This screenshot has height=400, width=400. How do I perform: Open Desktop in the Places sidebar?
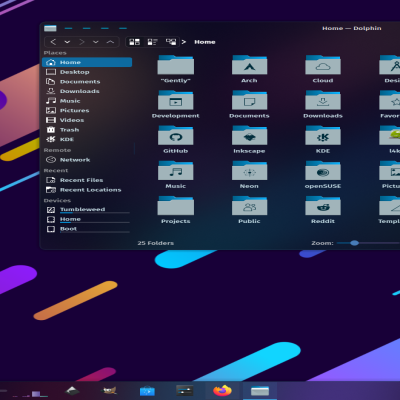(87, 72)
